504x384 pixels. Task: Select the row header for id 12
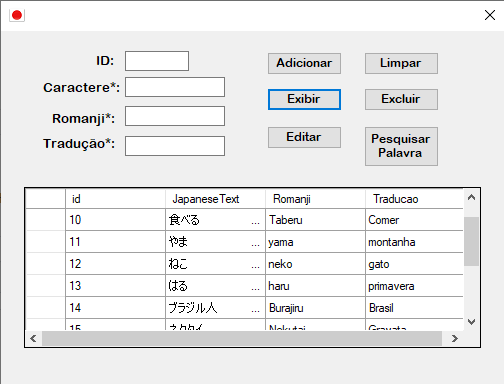pos(46,264)
